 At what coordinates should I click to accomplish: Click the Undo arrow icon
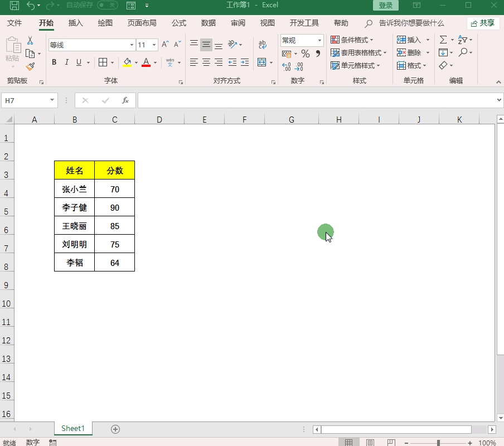[31, 6]
